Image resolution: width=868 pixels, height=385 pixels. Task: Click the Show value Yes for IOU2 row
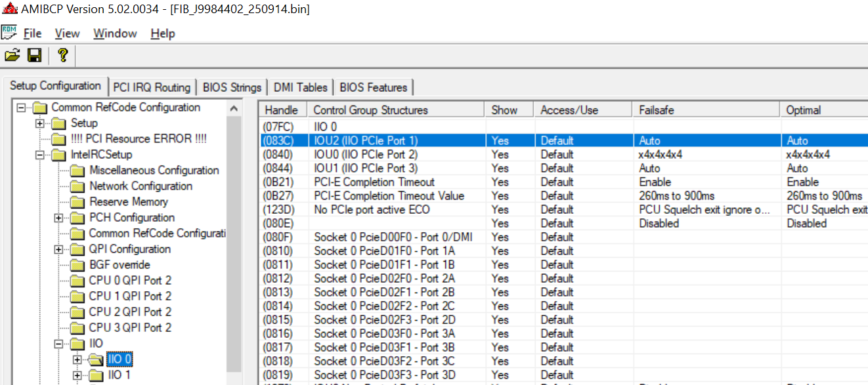[x=500, y=140]
